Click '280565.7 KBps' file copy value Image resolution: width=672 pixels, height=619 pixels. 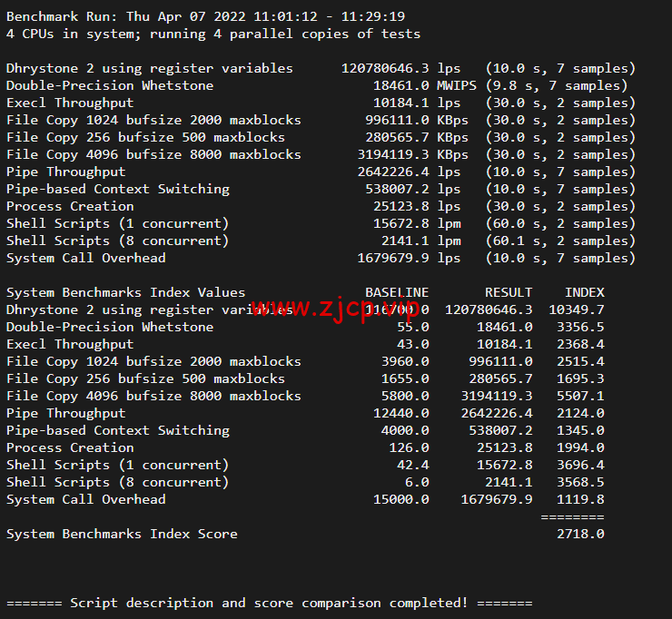coord(417,138)
